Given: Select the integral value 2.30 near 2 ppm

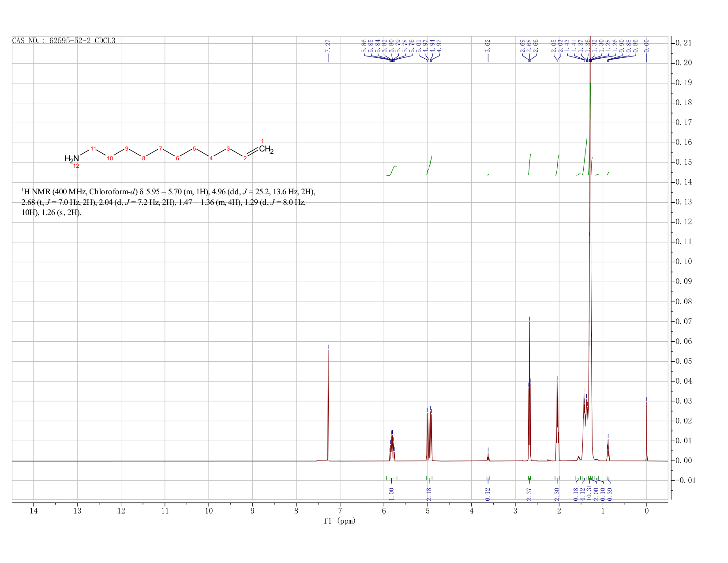Looking at the screenshot, I should pyautogui.click(x=557, y=494).
